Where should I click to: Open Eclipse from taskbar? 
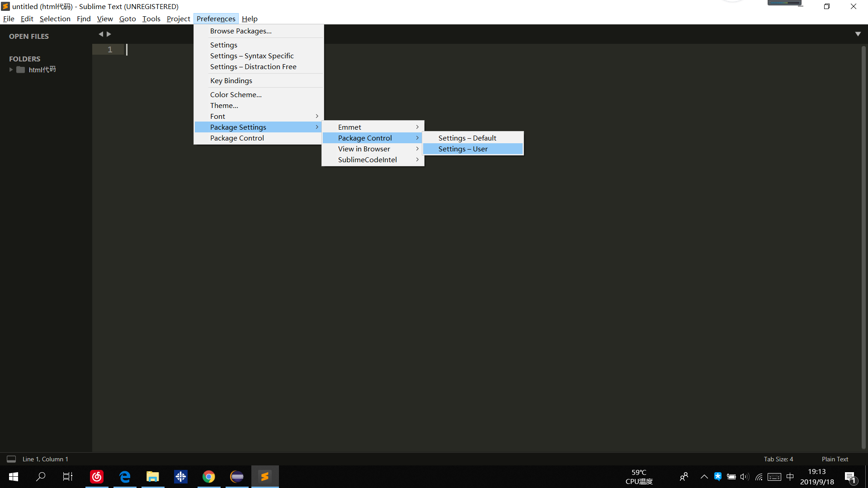tap(237, 477)
